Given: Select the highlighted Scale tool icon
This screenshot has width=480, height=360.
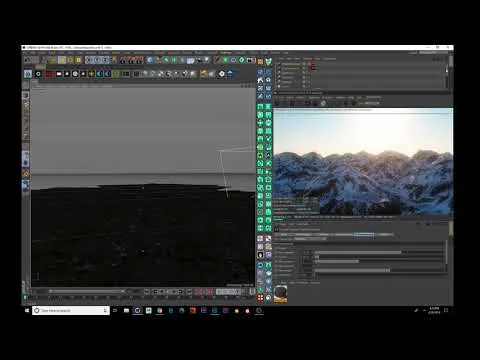Looking at the screenshot, I should coord(62,60).
